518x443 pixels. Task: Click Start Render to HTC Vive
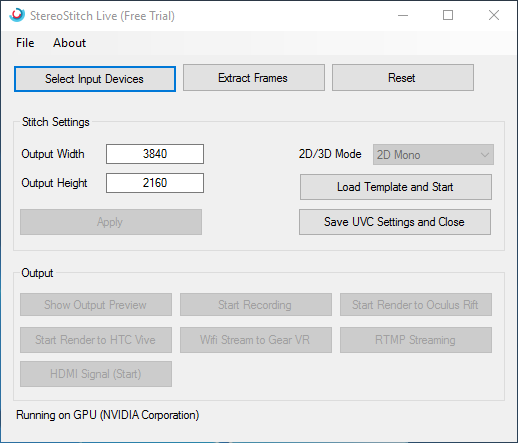click(x=96, y=340)
